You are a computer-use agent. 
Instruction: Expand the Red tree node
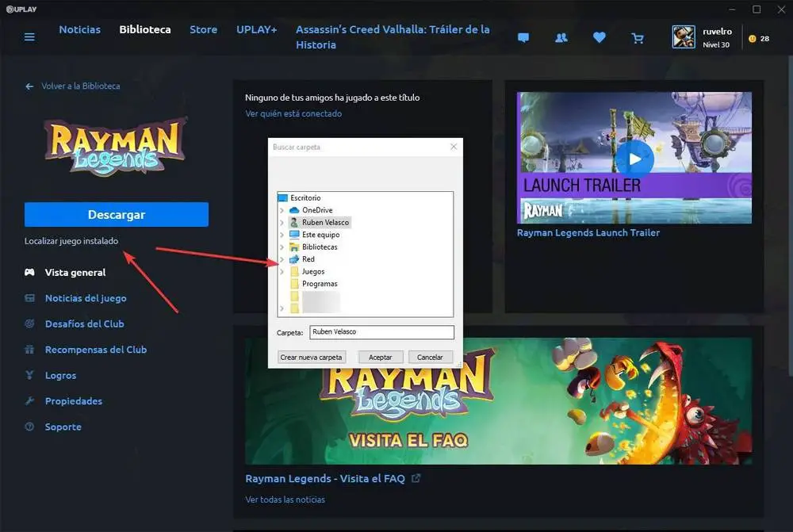point(282,259)
